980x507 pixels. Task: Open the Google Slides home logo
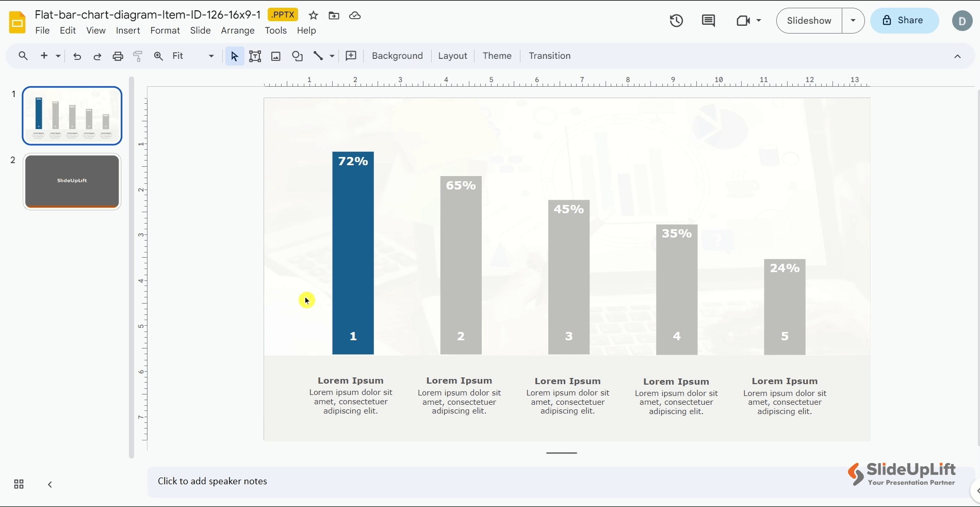tap(18, 22)
